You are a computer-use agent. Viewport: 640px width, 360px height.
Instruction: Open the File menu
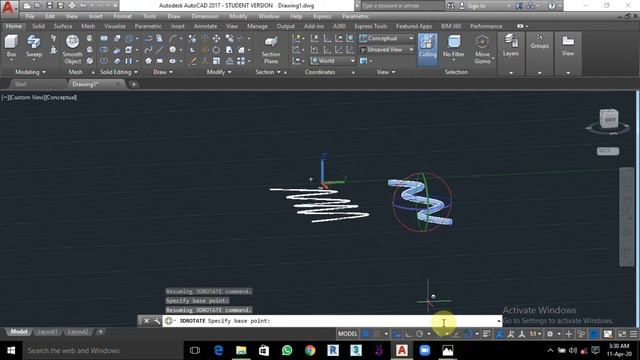[x=30, y=16]
